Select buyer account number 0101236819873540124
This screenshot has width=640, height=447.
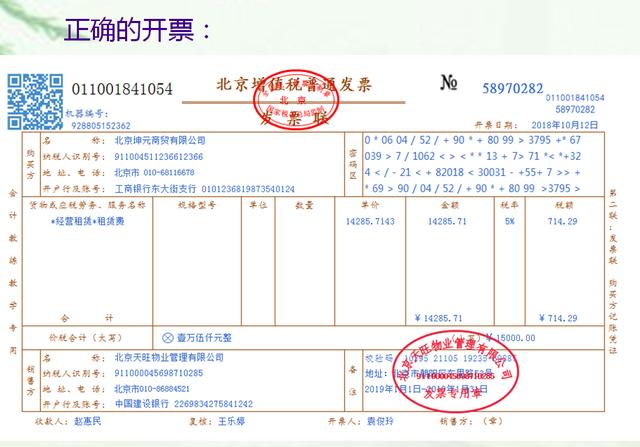(248, 189)
